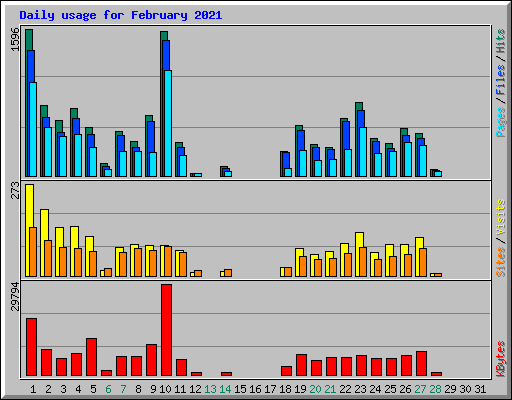Image resolution: width=512 pixels, height=400 pixels.
Task: Click the red KBytes bar for day 5
Action: click(91, 357)
